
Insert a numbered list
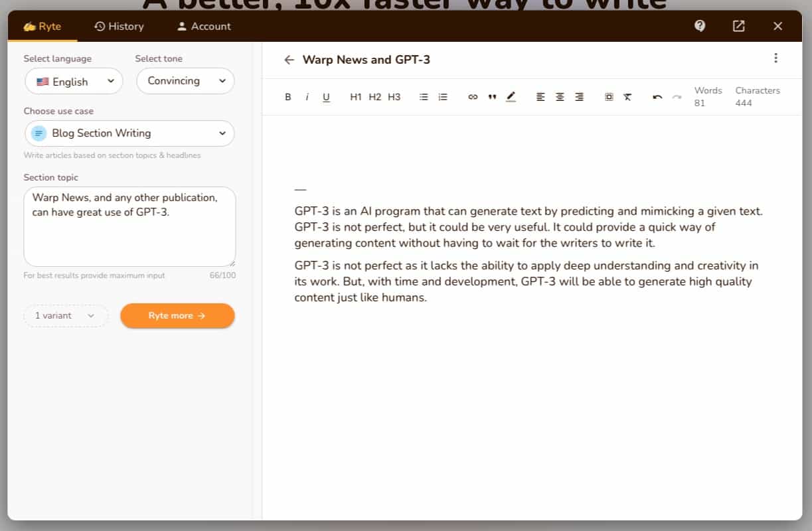tap(443, 97)
